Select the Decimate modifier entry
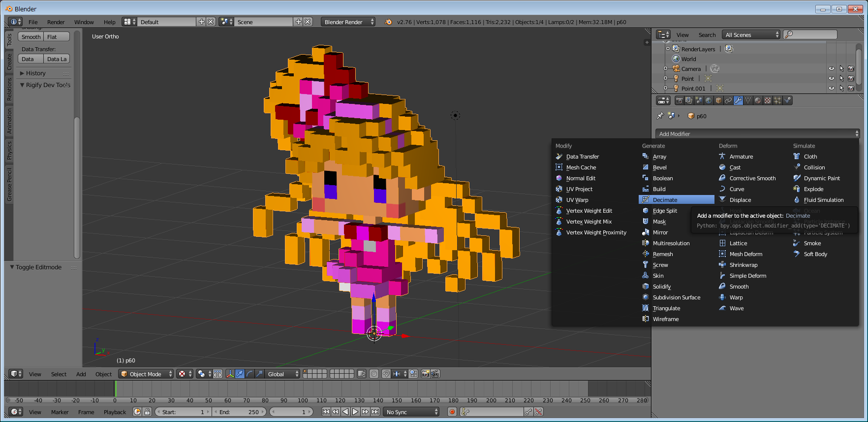 [x=677, y=199]
